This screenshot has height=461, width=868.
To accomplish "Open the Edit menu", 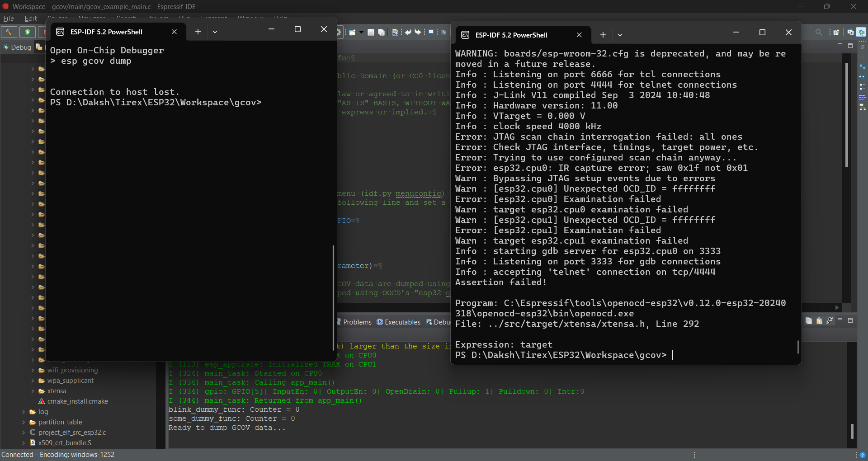I will 31,19.
